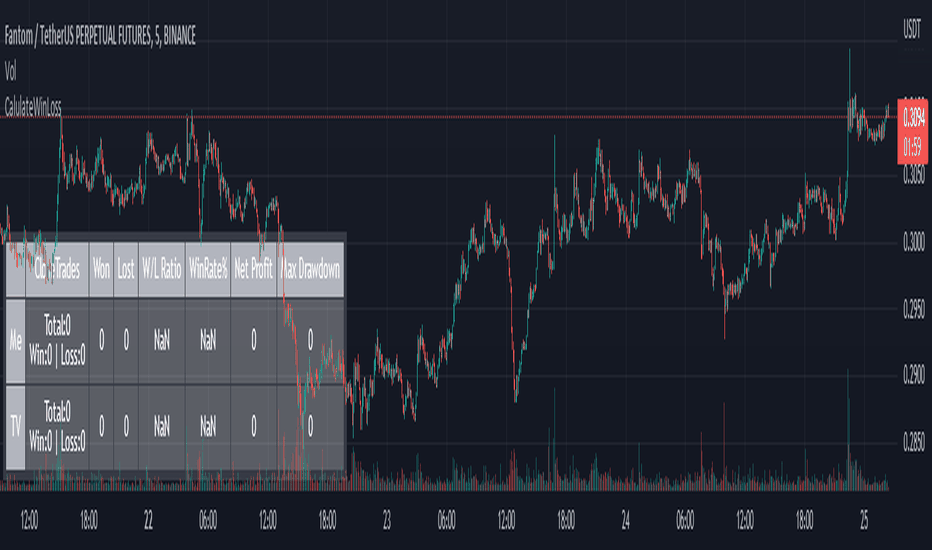932x550 pixels.
Task: Open the USDT currency selector
Action: [912, 29]
